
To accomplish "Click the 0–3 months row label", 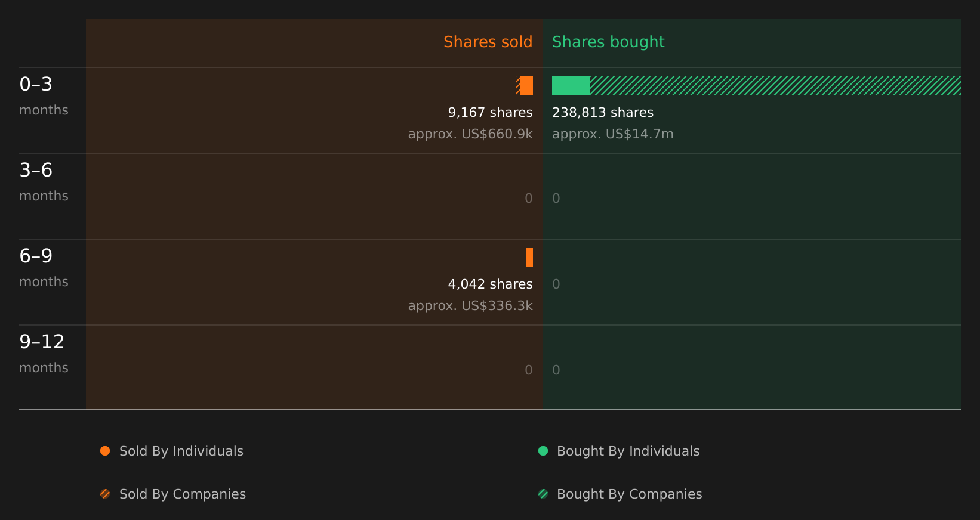I will coord(44,96).
